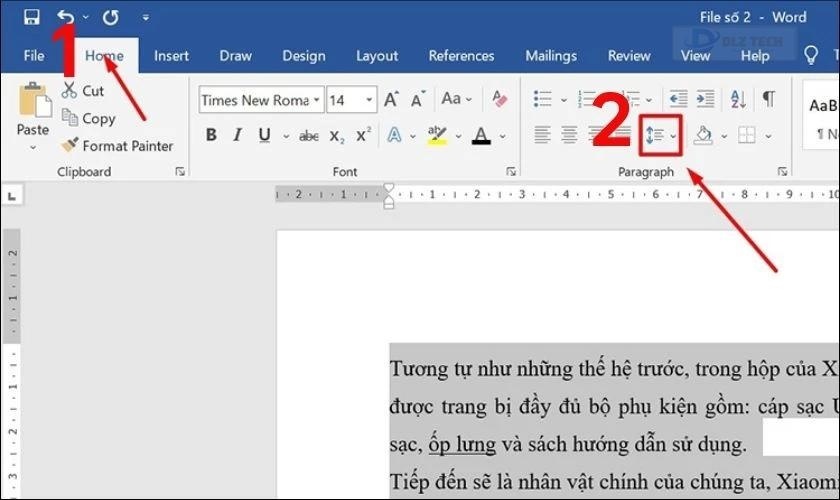The image size is (840, 500).
Task: Undo the last action
Action: 65,17
